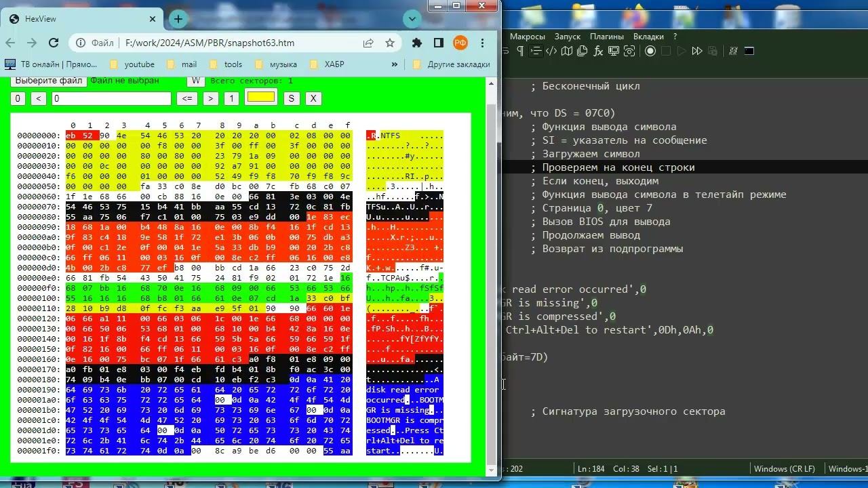
Task: Open the Макросы menu in the editor
Action: point(527,37)
